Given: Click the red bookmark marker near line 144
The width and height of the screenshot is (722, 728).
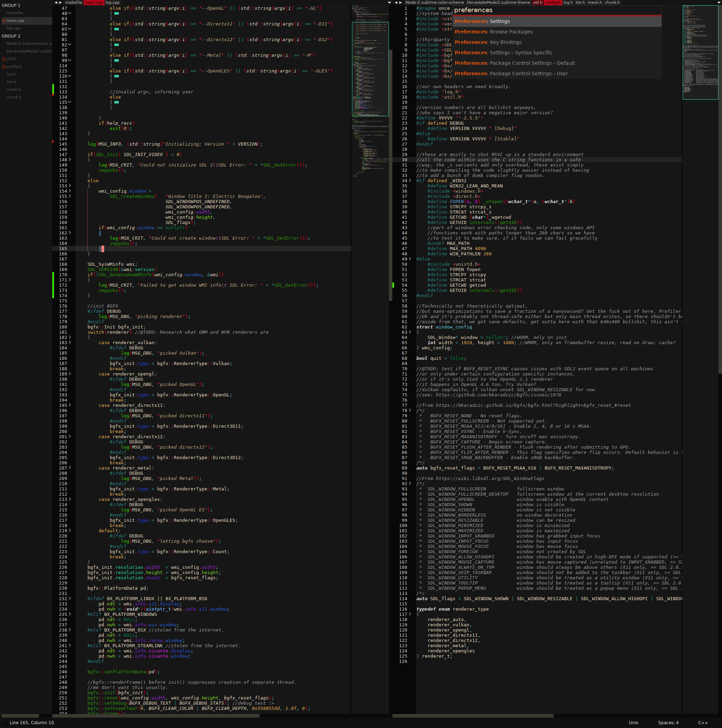Looking at the screenshot, I should [53, 142].
